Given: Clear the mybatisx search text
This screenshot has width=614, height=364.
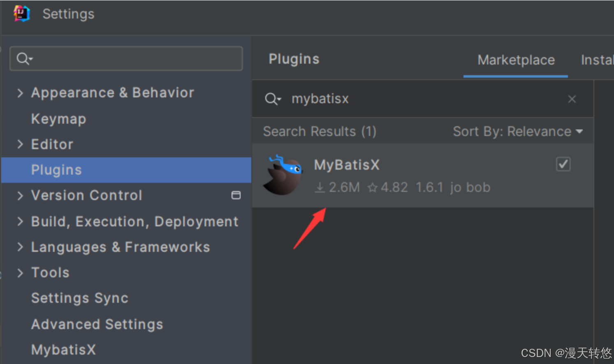Looking at the screenshot, I should (572, 99).
